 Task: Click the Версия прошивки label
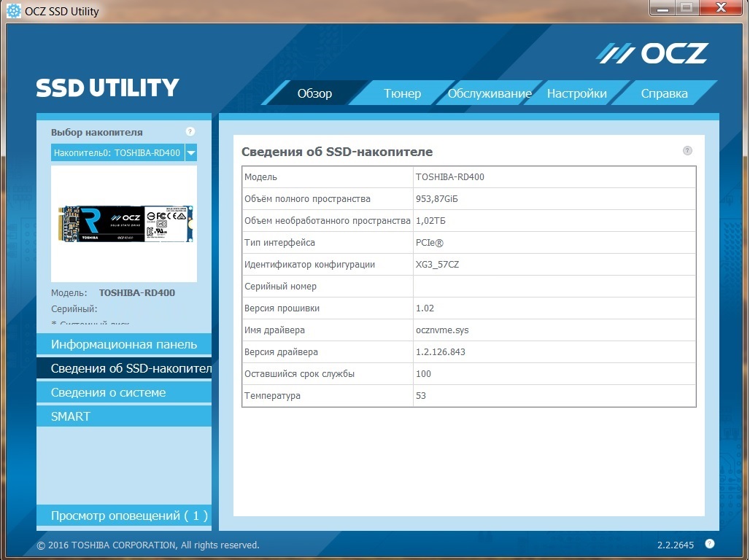tap(282, 308)
